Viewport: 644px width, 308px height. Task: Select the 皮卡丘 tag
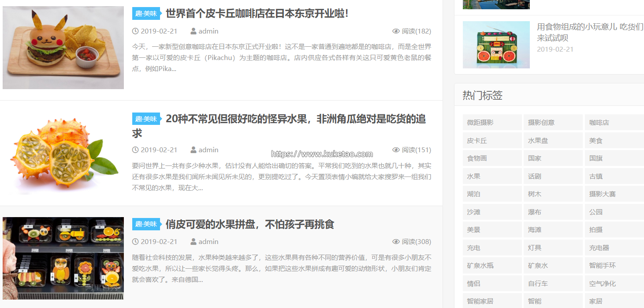pos(492,141)
